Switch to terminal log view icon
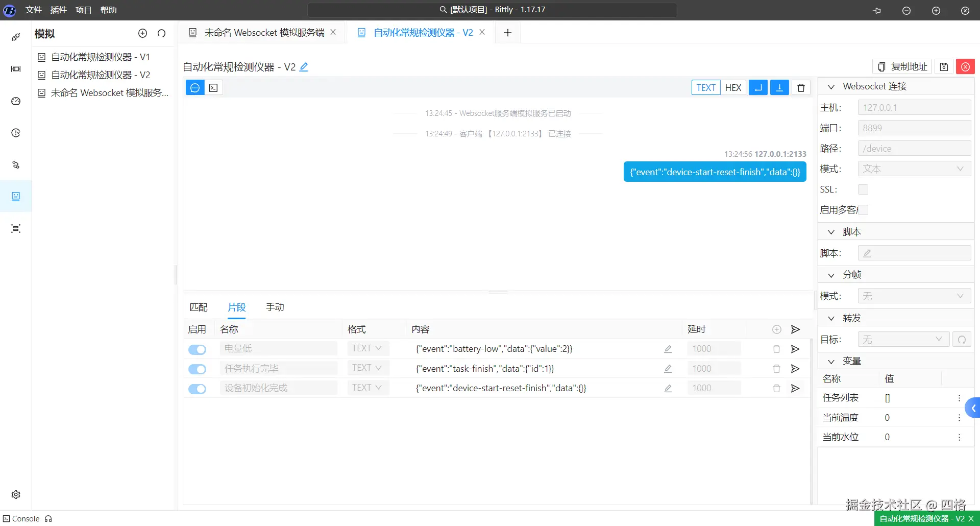 pyautogui.click(x=213, y=87)
